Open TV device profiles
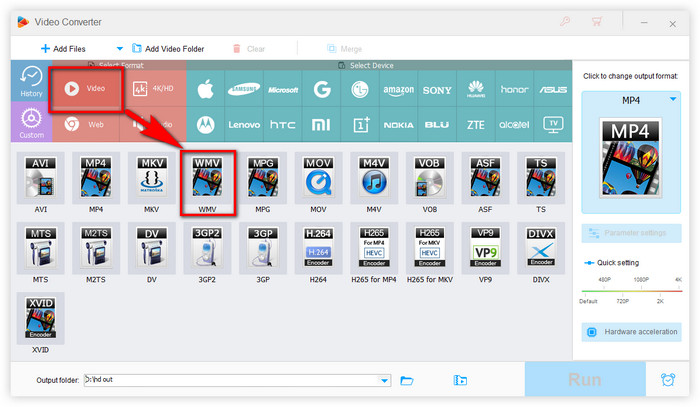Screen dimensions: 700x407 (x=553, y=125)
